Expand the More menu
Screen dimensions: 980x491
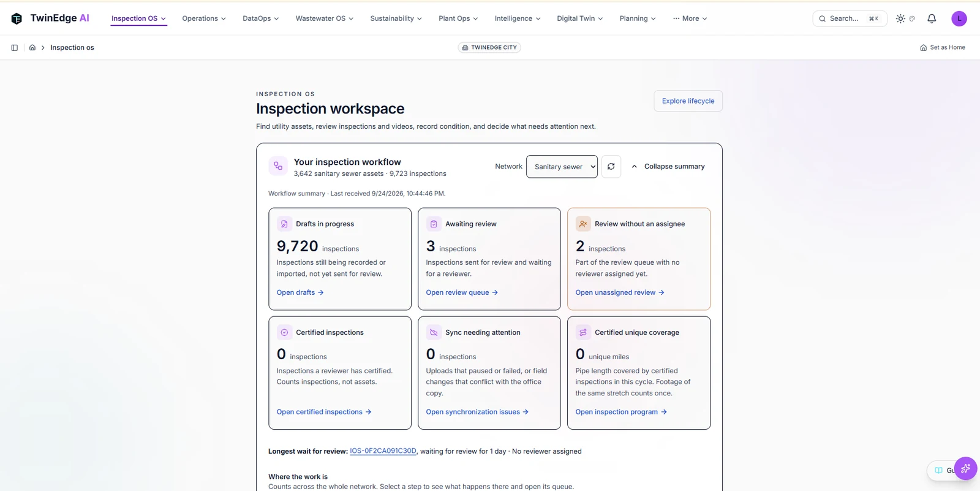click(690, 19)
